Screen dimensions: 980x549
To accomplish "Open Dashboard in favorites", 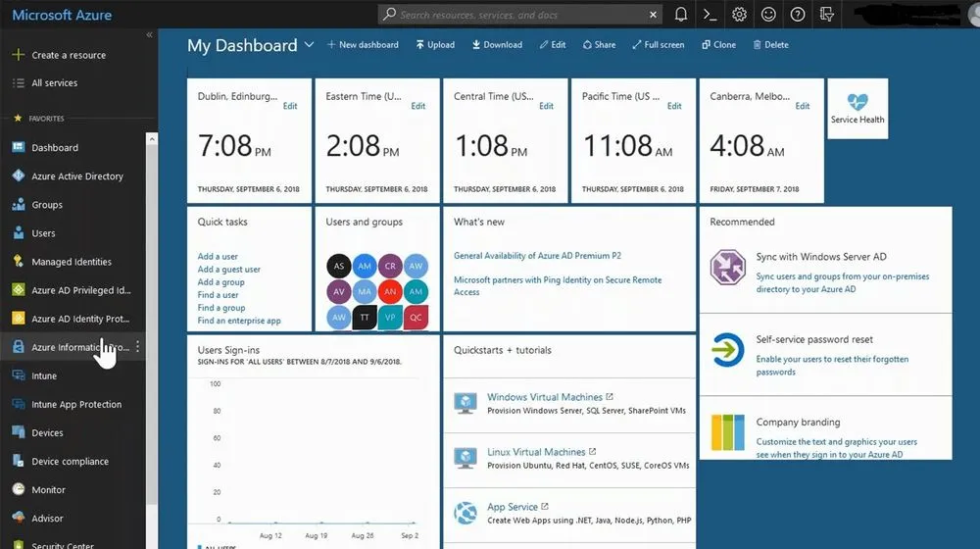I will click(55, 148).
